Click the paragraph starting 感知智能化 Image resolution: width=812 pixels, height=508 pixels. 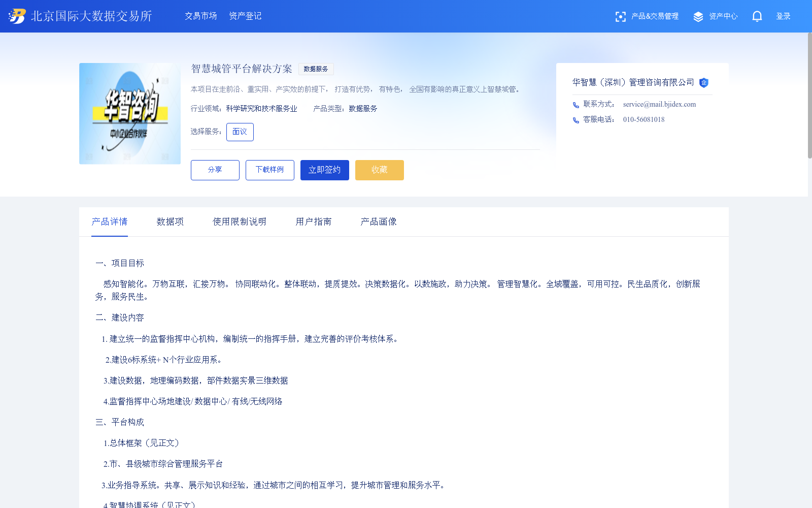click(x=398, y=290)
